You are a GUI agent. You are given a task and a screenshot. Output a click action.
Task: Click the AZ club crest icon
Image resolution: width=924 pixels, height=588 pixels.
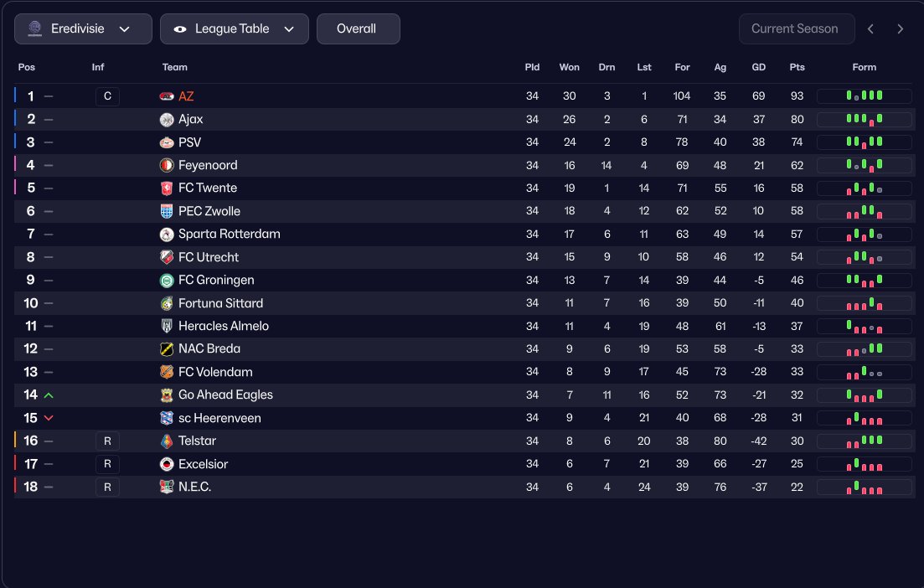tap(167, 96)
